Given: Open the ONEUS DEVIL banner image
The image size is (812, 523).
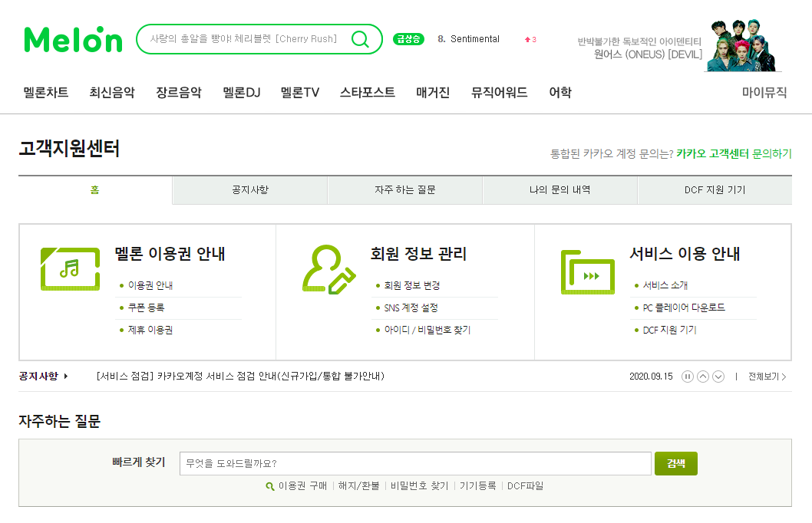Looking at the screenshot, I should pos(743,45).
